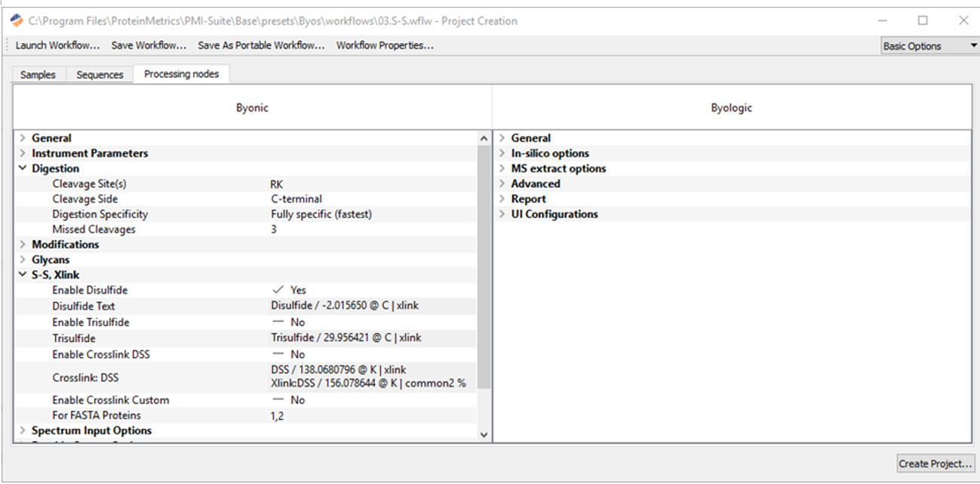Screen dimensions: 980x484
Task: Collapse the S-S, Xlink section
Action: (x=23, y=275)
